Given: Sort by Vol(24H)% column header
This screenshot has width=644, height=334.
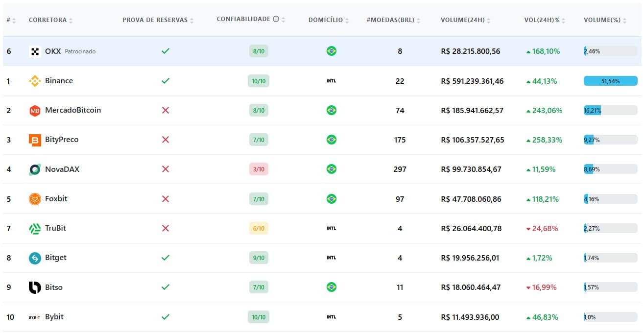Looking at the screenshot, I should tap(545, 20).
